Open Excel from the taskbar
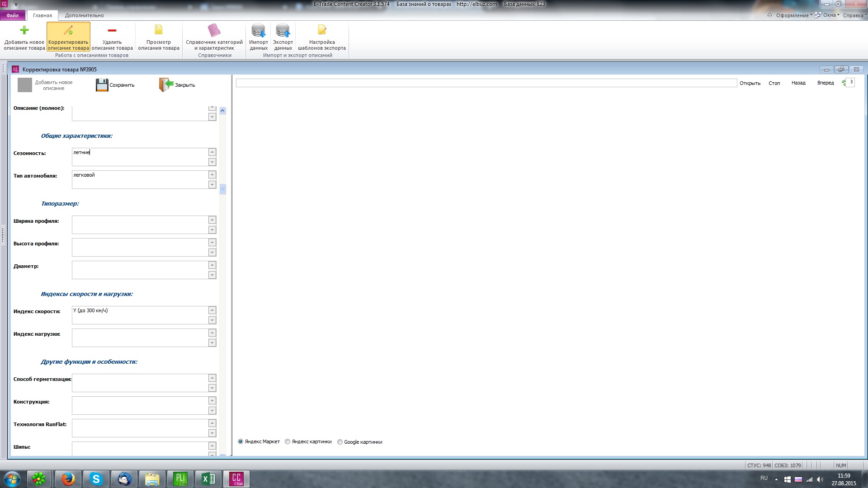 tap(208, 479)
